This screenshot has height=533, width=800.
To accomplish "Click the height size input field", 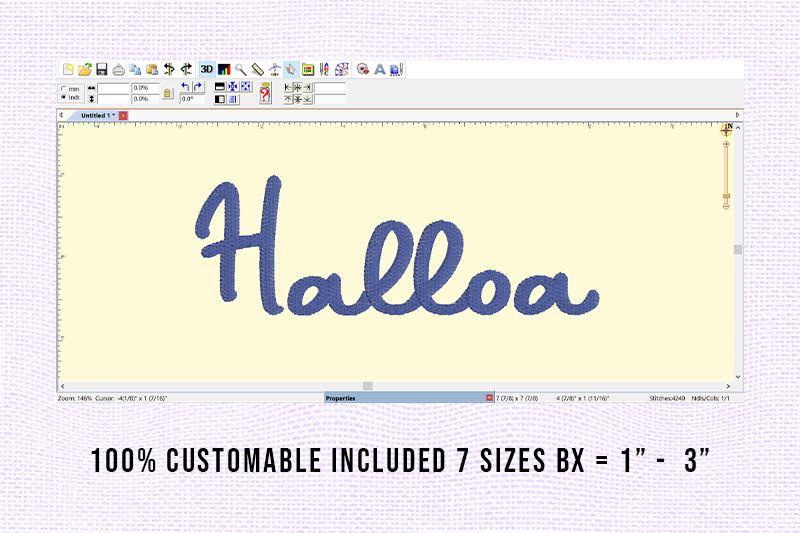I will click(x=113, y=99).
